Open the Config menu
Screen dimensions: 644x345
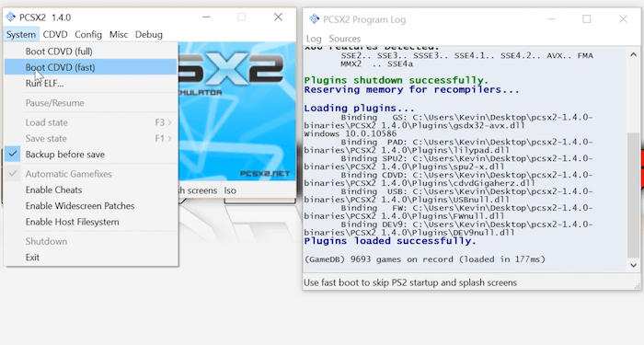click(88, 35)
